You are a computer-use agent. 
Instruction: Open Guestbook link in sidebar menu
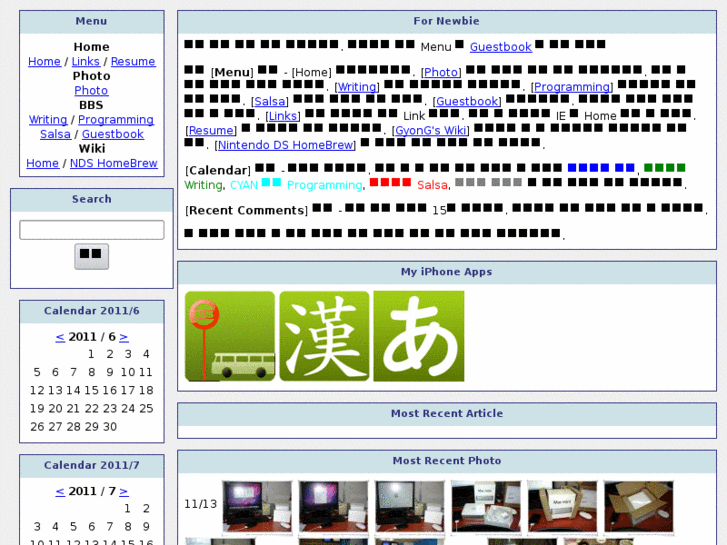click(113, 134)
